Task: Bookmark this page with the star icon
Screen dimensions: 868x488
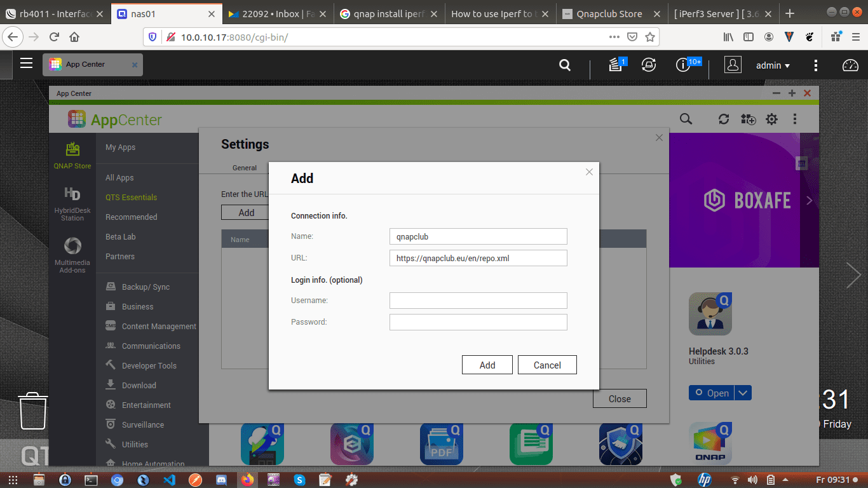Action: tap(649, 37)
